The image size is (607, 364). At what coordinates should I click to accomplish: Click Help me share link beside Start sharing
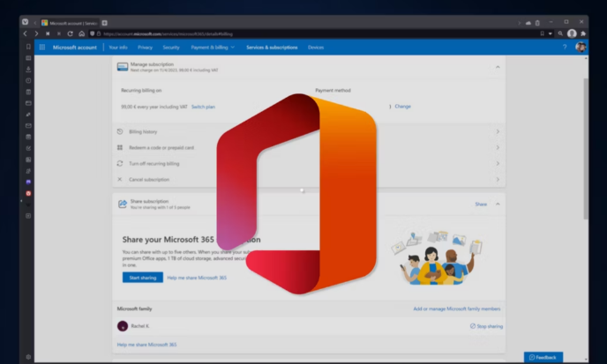pyautogui.click(x=197, y=278)
